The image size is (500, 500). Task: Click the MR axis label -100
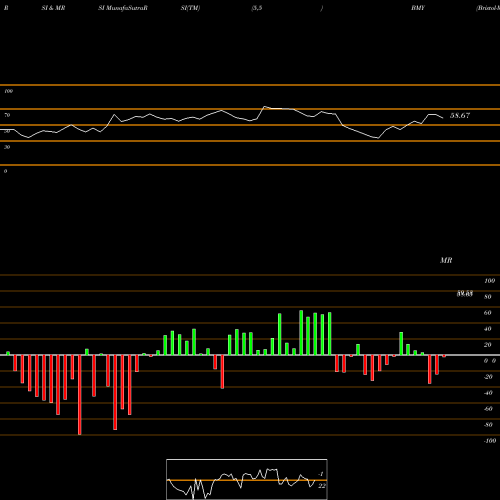point(490,441)
